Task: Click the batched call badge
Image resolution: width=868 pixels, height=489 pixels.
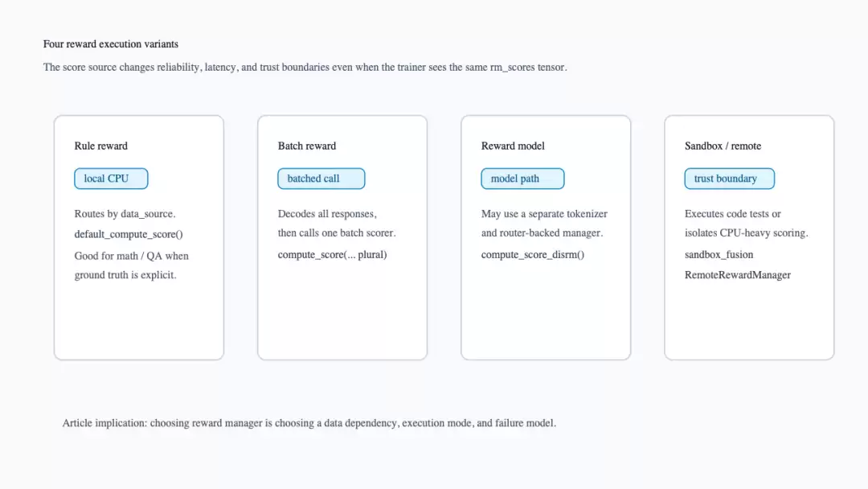Action: click(x=321, y=179)
